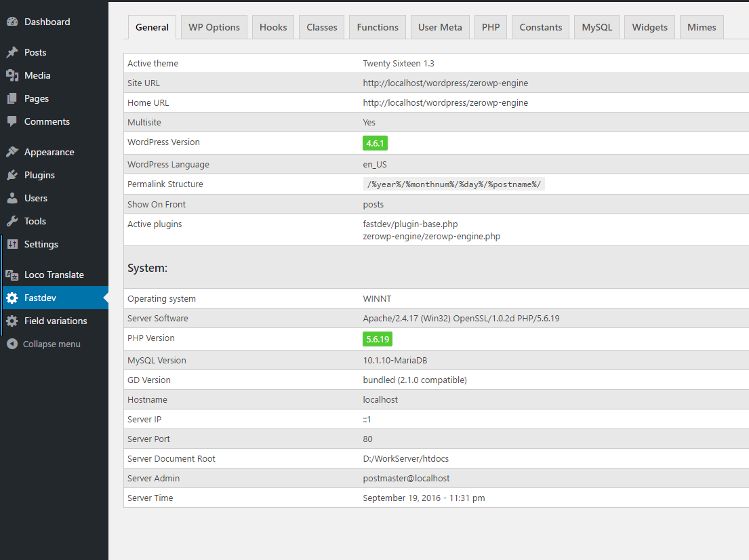This screenshot has width=749, height=560.
Task: Open the PHP tab
Action: click(491, 27)
